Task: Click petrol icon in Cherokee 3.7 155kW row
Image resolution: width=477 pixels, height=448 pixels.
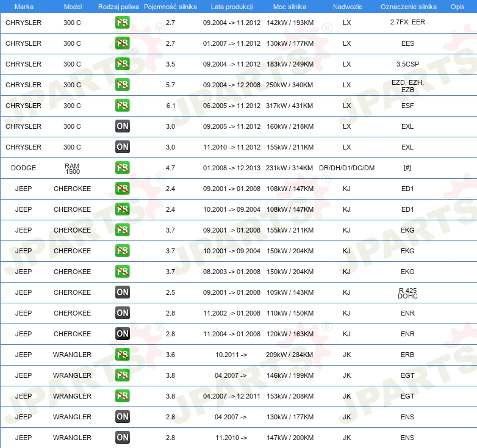Action: pos(122,229)
